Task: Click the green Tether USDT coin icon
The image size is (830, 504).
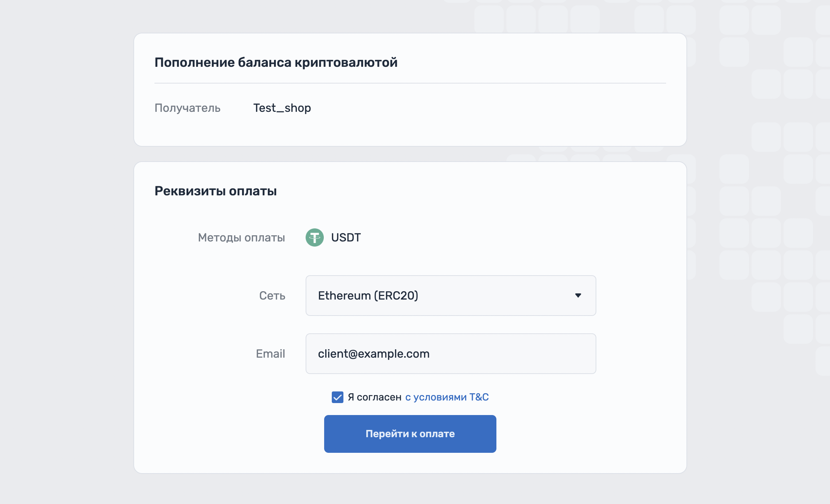Action: 314,237
